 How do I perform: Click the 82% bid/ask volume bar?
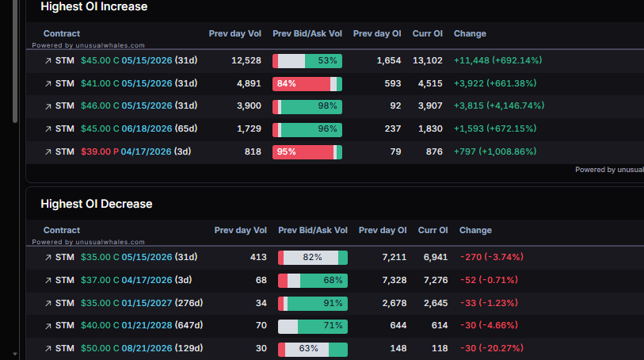313,258
